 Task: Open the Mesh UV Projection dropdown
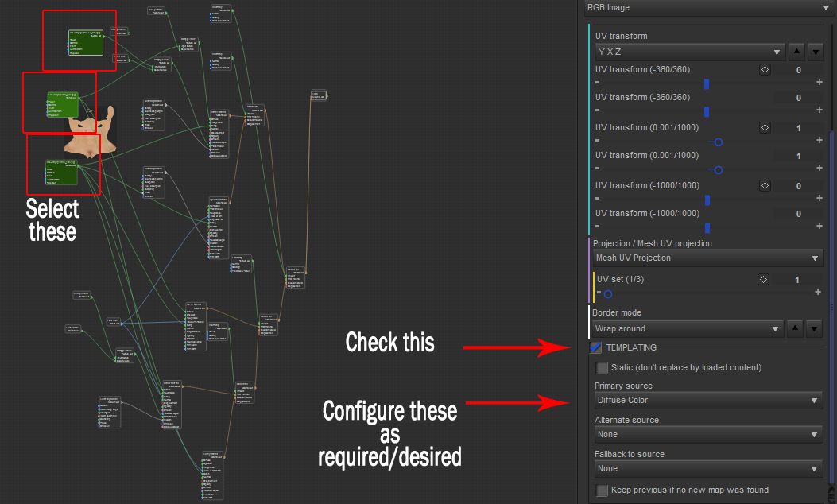click(707, 258)
